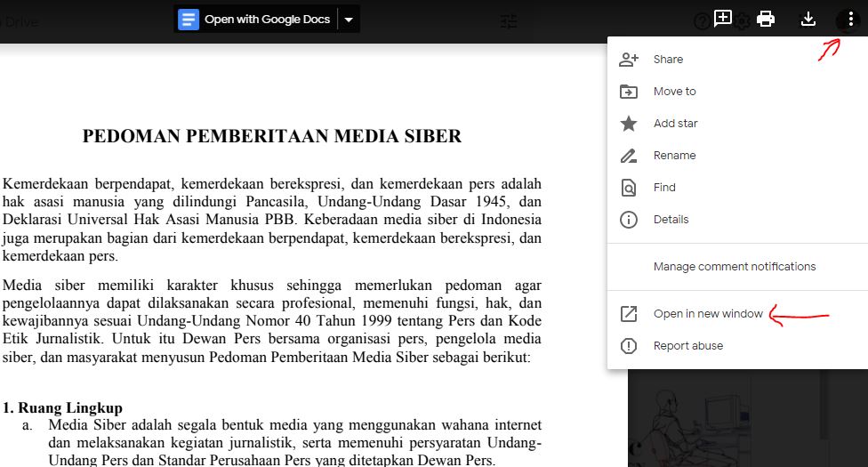Click the print icon
The width and height of the screenshot is (868, 467).
766,19
